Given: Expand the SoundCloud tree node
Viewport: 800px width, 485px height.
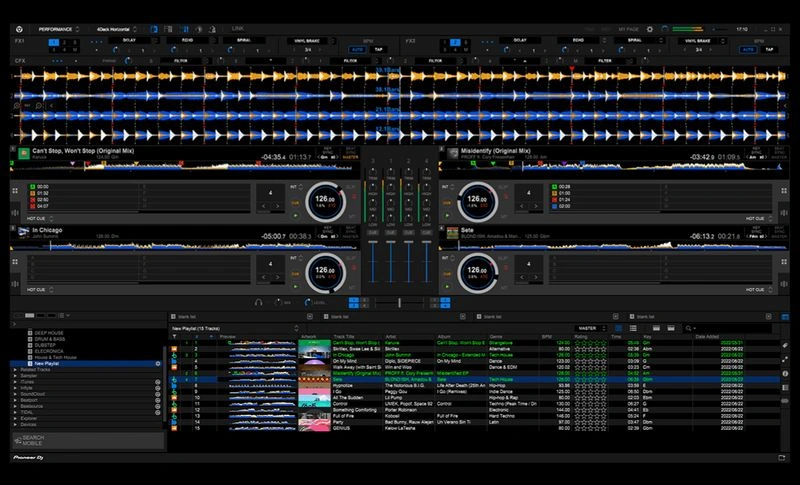Looking at the screenshot, I should 15,394.
